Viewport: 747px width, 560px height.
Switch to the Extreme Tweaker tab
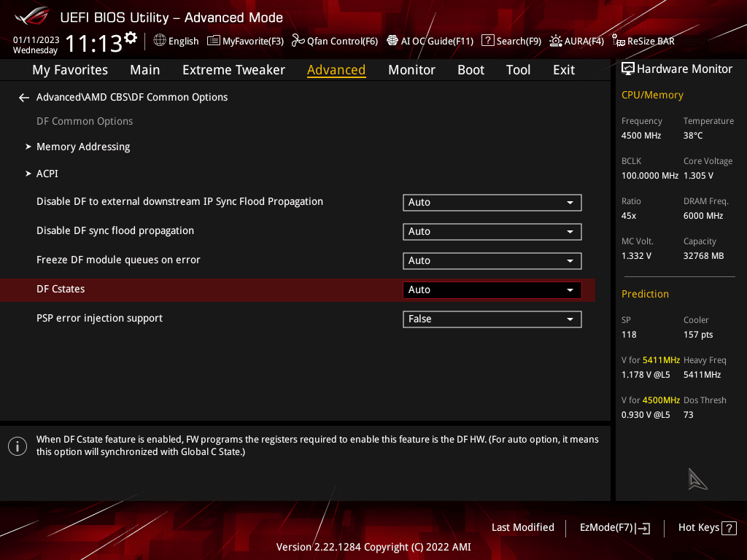click(233, 70)
